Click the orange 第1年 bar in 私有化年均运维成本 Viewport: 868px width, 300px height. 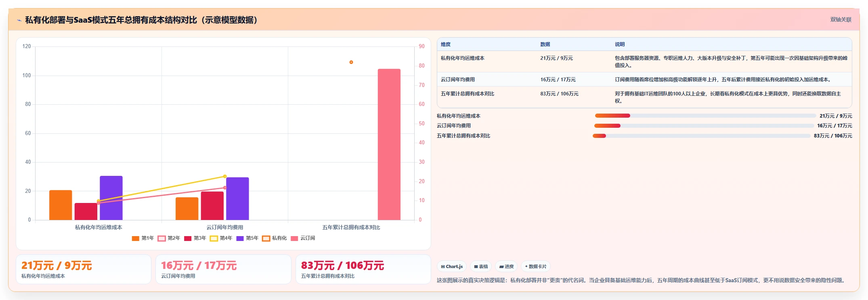61,205
